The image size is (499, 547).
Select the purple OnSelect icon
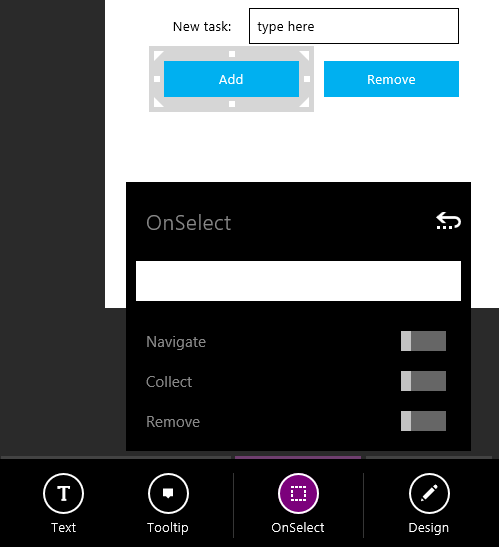point(298,493)
